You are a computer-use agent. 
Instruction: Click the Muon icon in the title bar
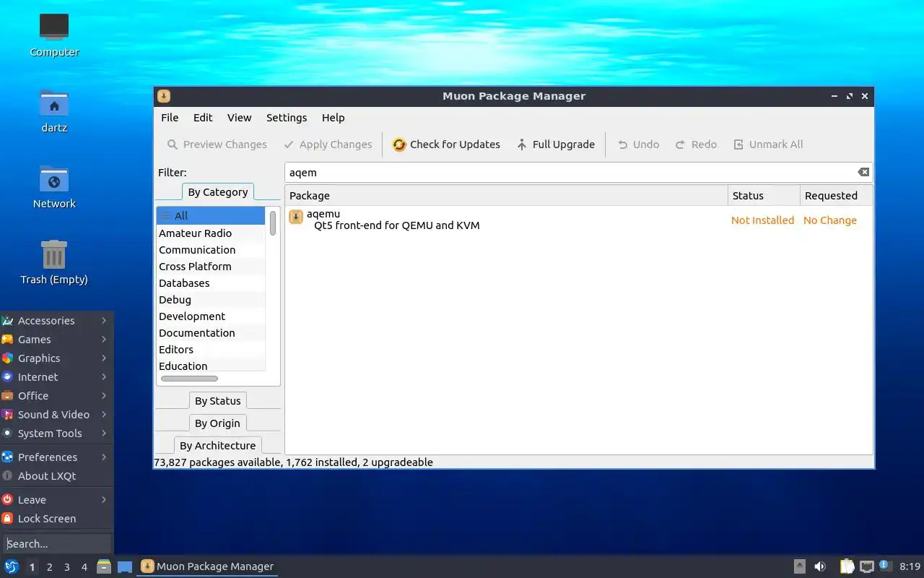point(164,96)
